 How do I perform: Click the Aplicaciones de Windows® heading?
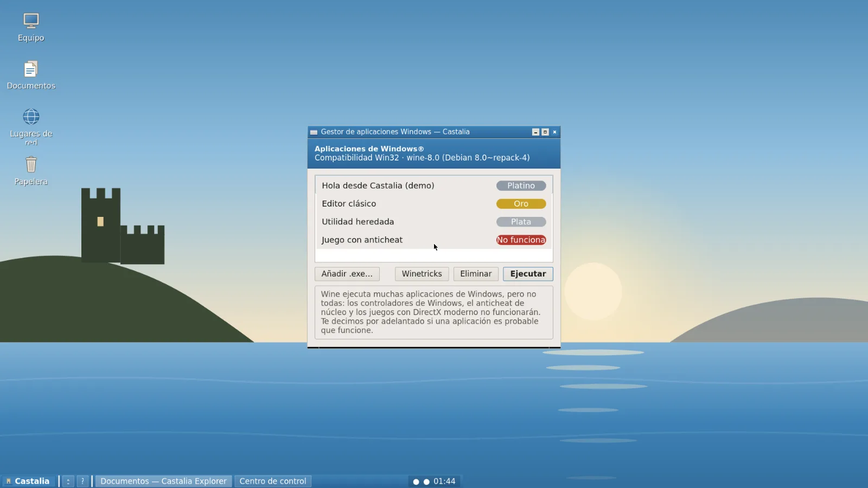369,149
